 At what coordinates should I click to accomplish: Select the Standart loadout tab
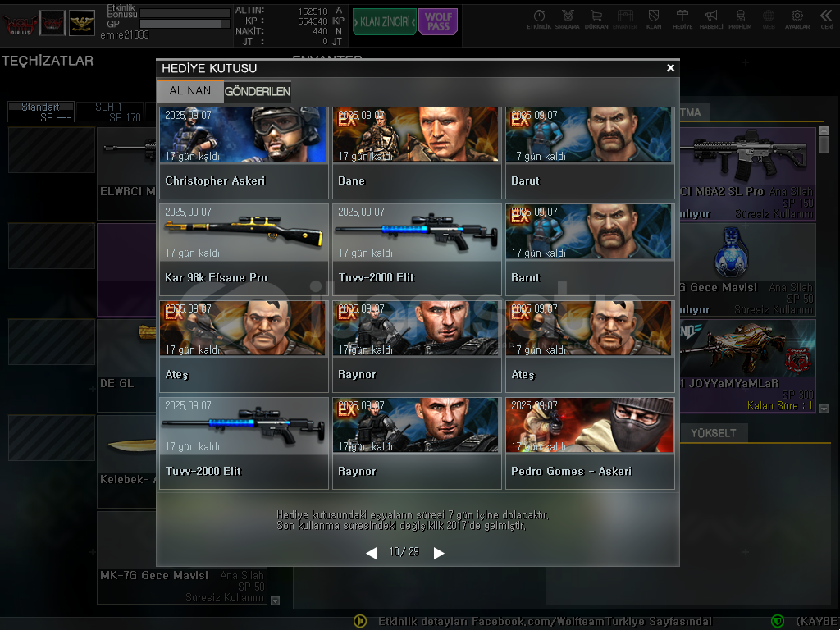click(41, 112)
